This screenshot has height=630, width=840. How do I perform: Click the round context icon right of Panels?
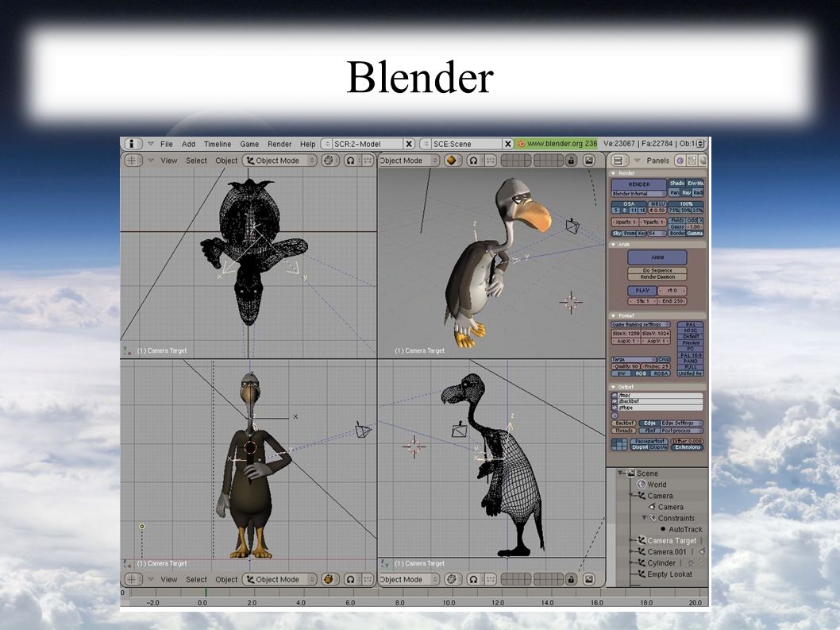pyautogui.click(x=680, y=160)
